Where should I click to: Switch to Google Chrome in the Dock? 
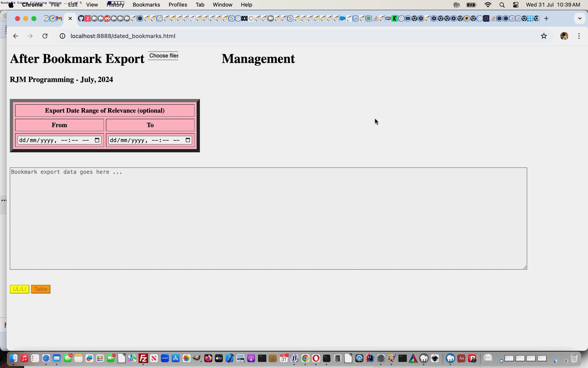click(x=305, y=358)
